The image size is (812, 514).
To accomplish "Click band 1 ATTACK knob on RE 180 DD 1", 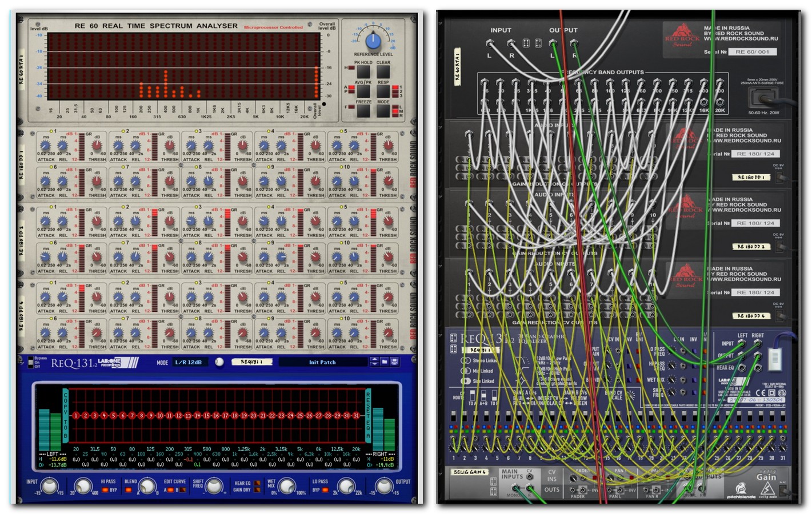I will [x=46, y=146].
